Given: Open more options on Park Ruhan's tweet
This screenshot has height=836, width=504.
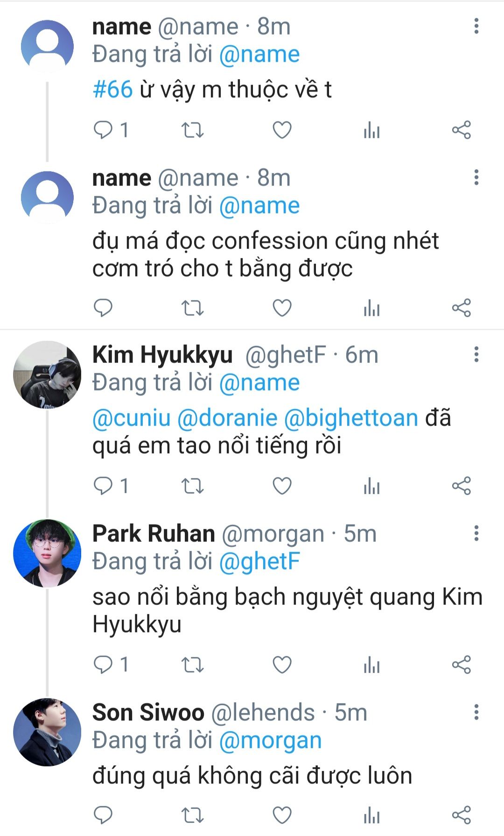Looking at the screenshot, I should click(x=476, y=533).
